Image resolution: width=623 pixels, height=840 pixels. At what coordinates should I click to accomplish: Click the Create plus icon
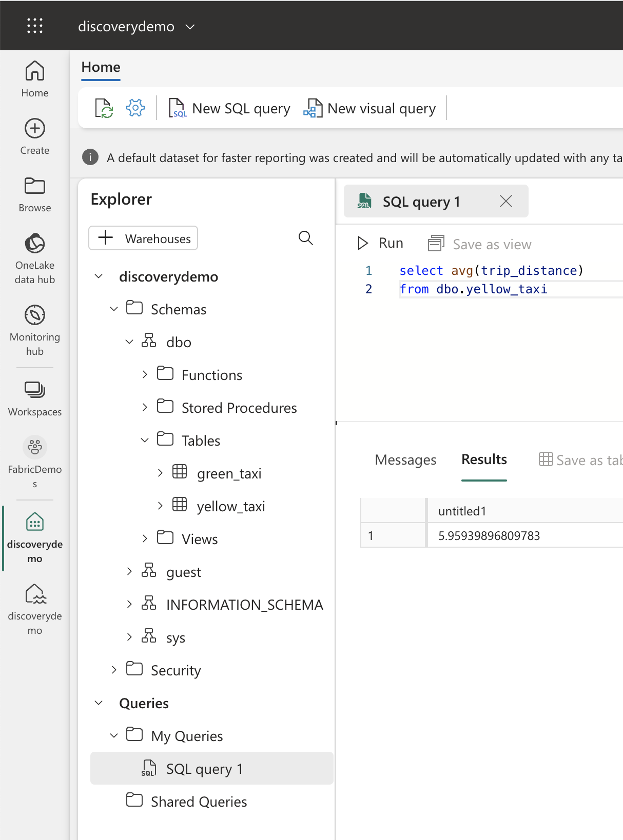[35, 128]
